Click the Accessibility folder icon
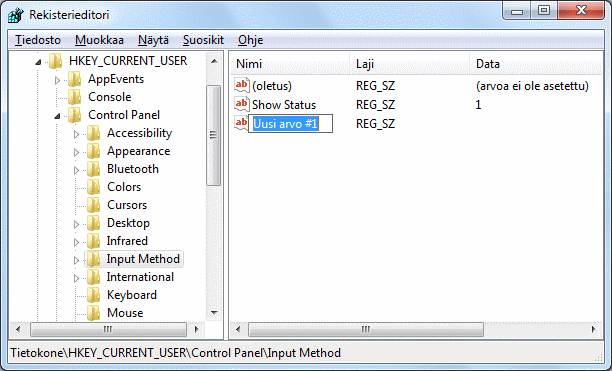The width and height of the screenshot is (612, 371). coord(93,133)
